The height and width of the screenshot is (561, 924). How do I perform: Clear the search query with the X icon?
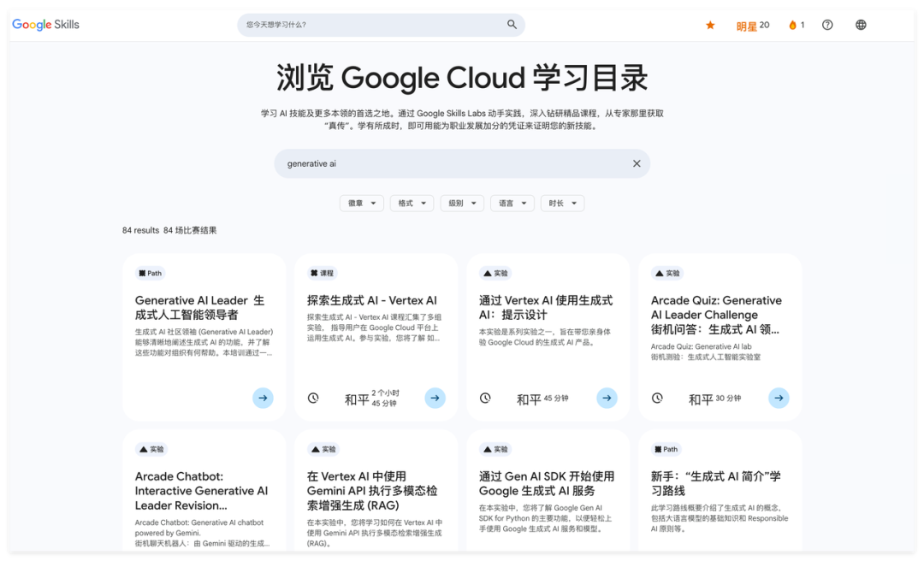[637, 163]
